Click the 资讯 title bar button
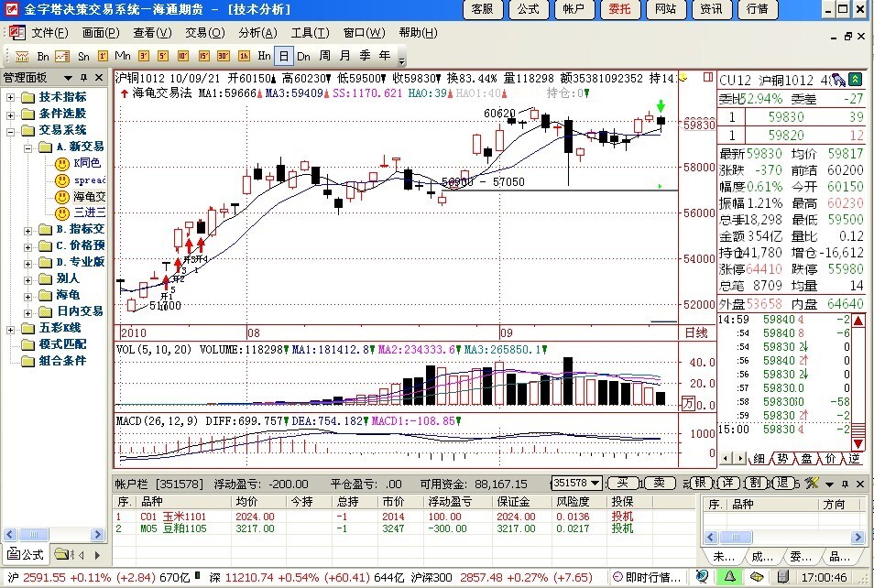Screen dimensions: 874x588 [x=711, y=9]
